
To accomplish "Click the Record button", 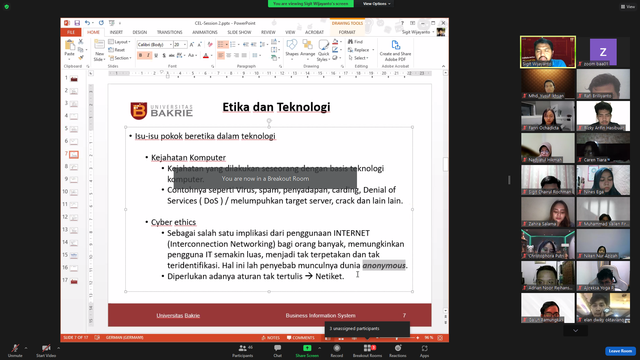I will (337, 351).
